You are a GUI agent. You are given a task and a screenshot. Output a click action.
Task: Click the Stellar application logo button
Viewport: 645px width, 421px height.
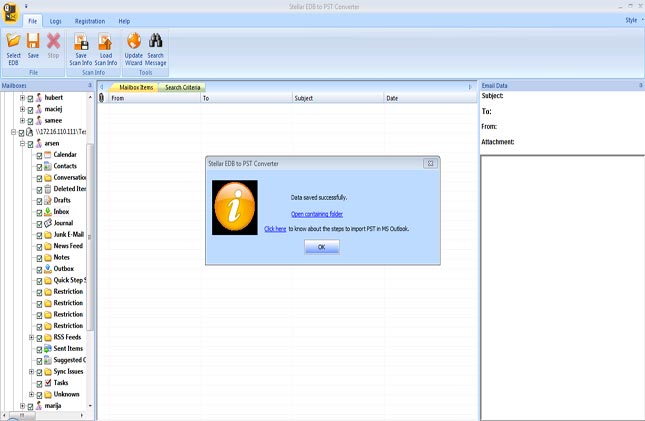[x=10, y=12]
